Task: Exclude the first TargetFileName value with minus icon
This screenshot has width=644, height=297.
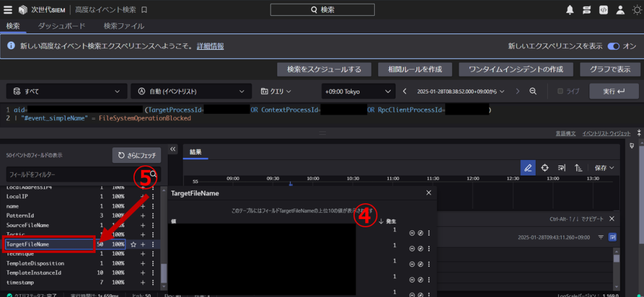Action: [412, 233]
